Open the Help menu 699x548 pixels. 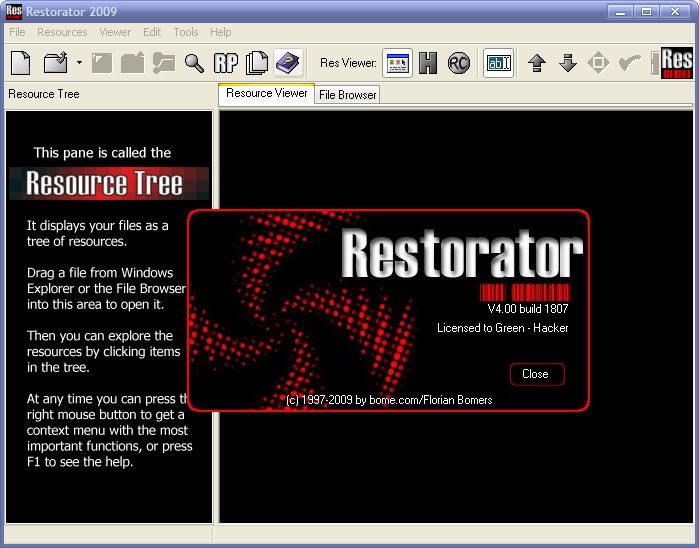(x=221, y=32)
